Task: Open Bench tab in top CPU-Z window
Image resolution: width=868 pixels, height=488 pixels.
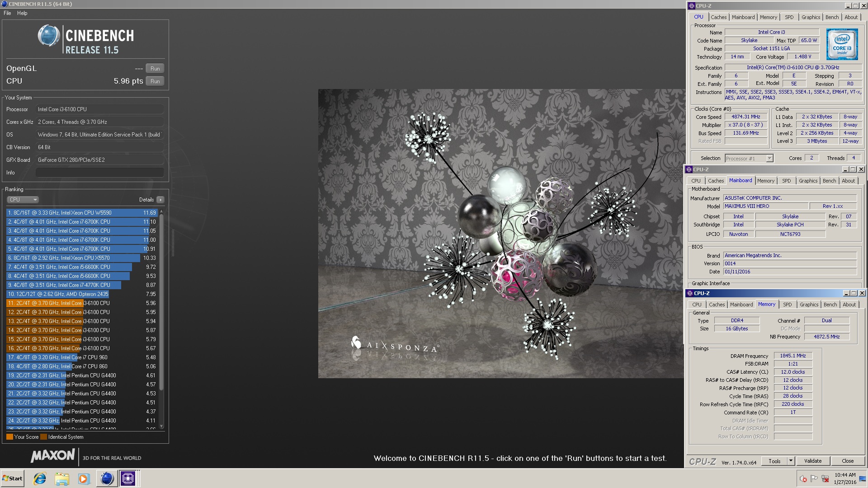Action: pos(832,17)
